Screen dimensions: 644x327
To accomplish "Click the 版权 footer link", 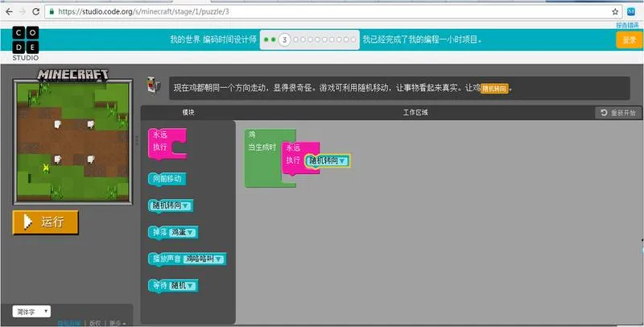I will click(95, 323).
